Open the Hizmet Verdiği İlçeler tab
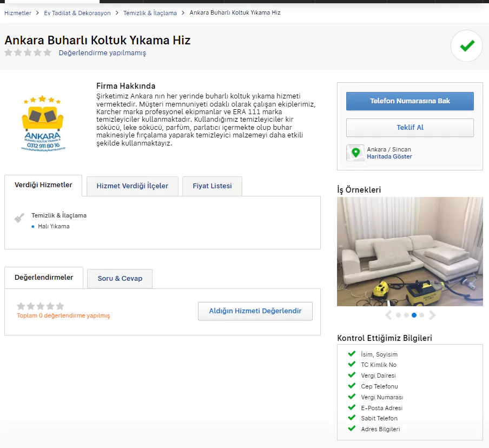This screenshot has height=448, width=489. tap(133, 186)
